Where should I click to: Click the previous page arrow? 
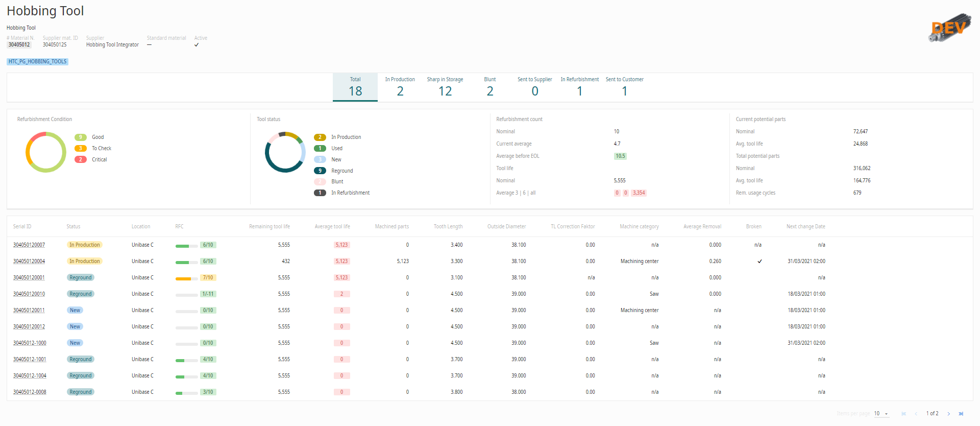916,414
